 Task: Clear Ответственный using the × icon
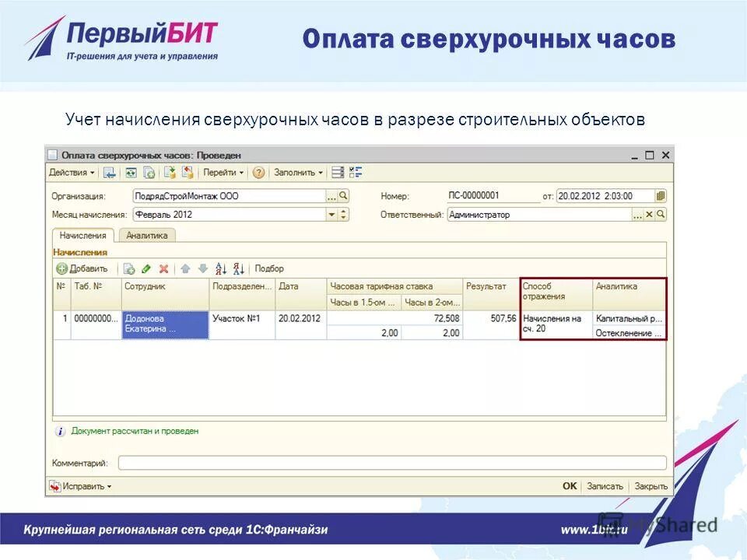click(648, 212)
